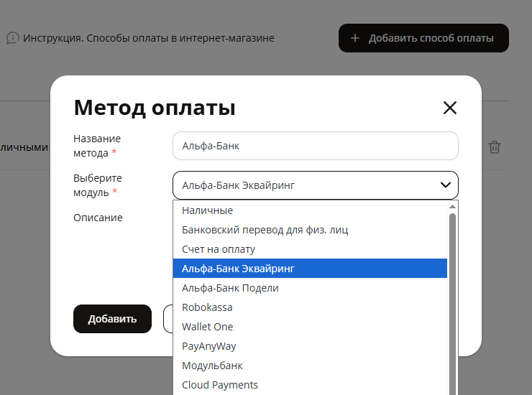Click the instruction info bubble icon

pos(12,38)
